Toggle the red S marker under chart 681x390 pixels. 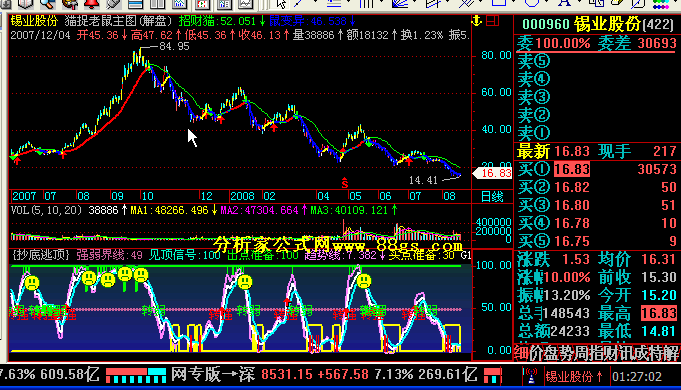(344, 183)
